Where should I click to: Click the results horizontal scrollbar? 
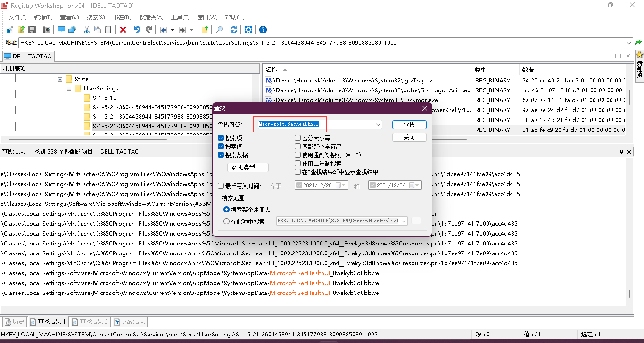[216, 310]
